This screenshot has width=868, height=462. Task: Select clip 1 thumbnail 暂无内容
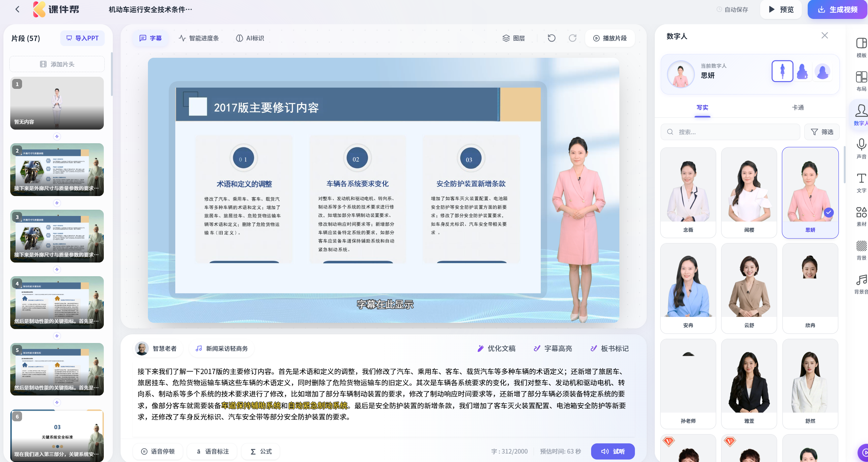(57, 103)
